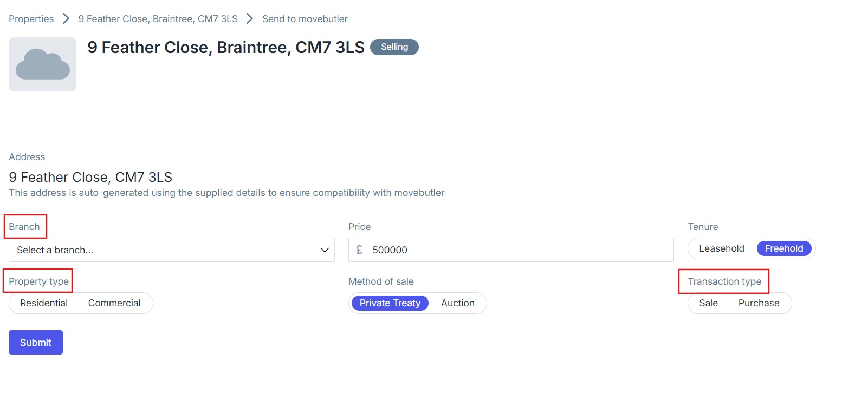Choose Residential property type
Viewport: 868px width, 407px height.
pyautogui.click(x=44, y=303)
